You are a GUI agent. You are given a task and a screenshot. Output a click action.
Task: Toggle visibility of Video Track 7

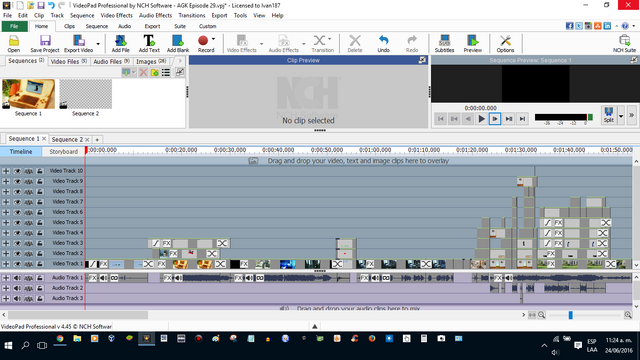17,202
